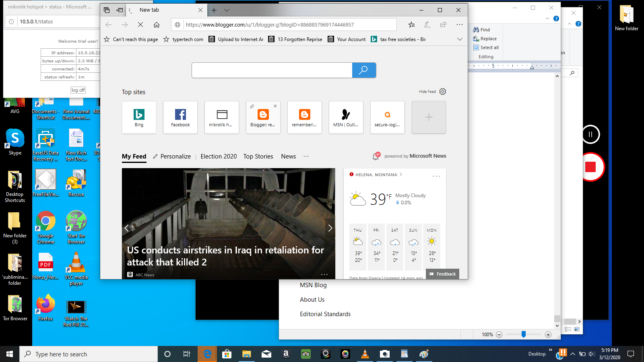Click the log off button in mikrotik
This screenshot has width=644, height=362.
click(x=78, y=90)
